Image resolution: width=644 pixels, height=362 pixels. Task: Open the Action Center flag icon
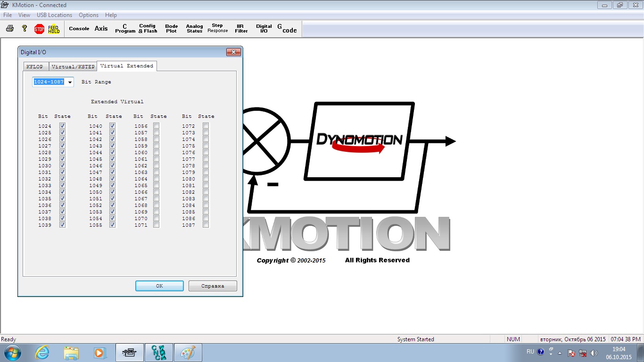click(x=571, y=353)
